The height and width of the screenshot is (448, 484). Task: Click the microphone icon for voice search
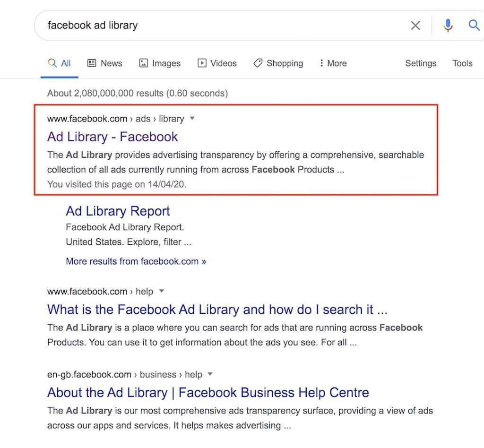click(x=447, y=26)
